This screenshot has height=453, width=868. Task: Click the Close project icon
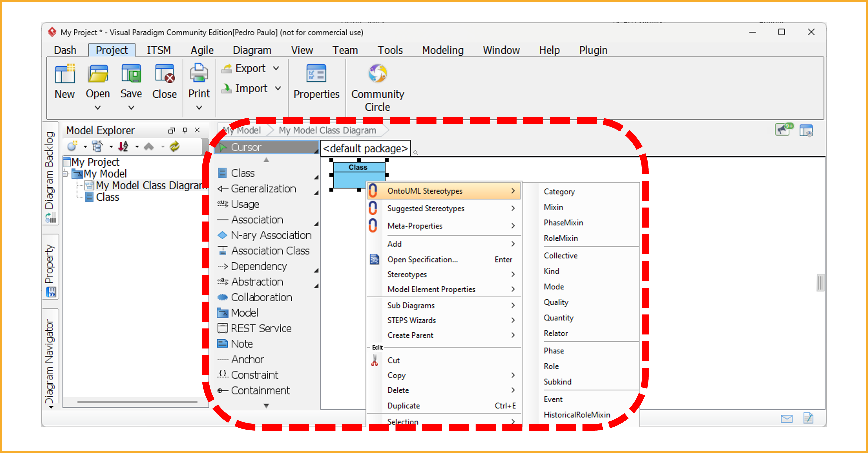click(164, 74)
